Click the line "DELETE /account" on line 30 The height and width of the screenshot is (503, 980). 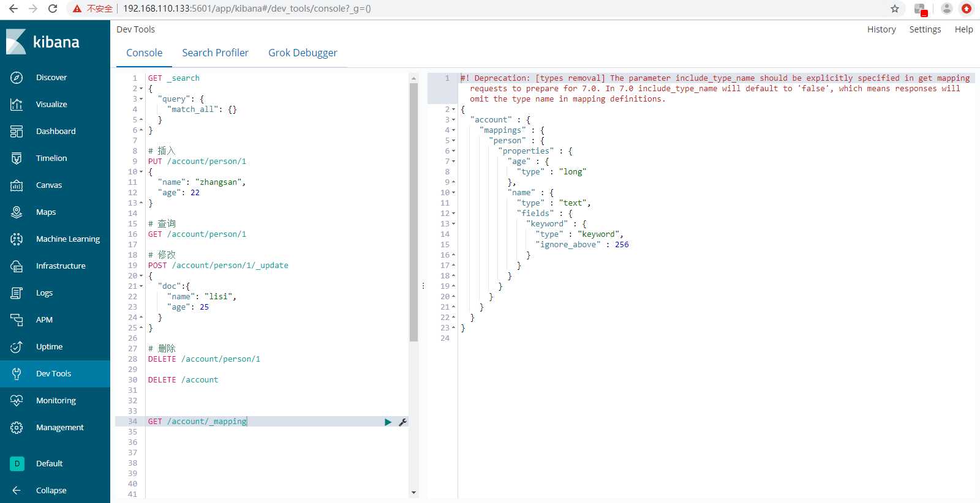(183, 380)
